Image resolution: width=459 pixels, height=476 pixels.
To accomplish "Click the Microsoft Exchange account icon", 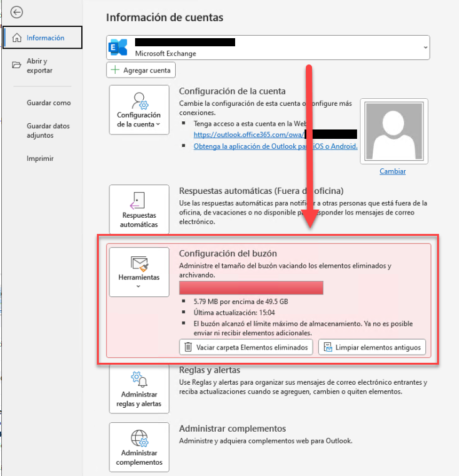I will point(118,48).
